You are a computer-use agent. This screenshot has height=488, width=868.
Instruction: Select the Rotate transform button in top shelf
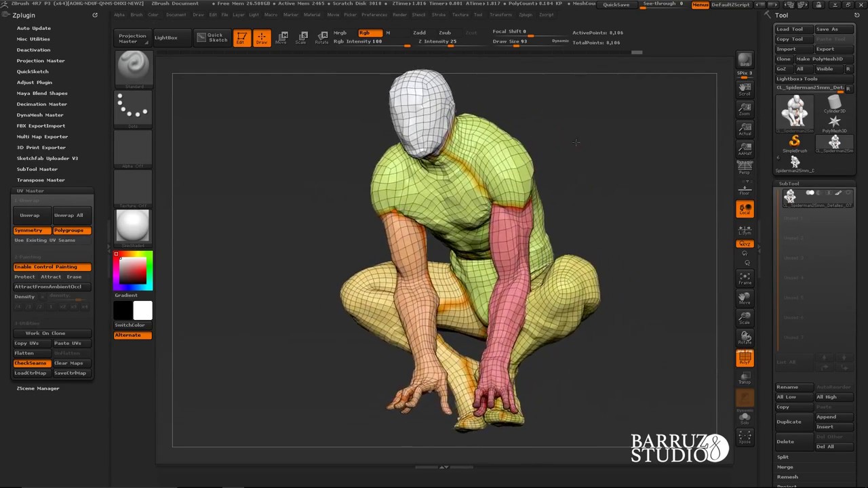coord(322,38)
